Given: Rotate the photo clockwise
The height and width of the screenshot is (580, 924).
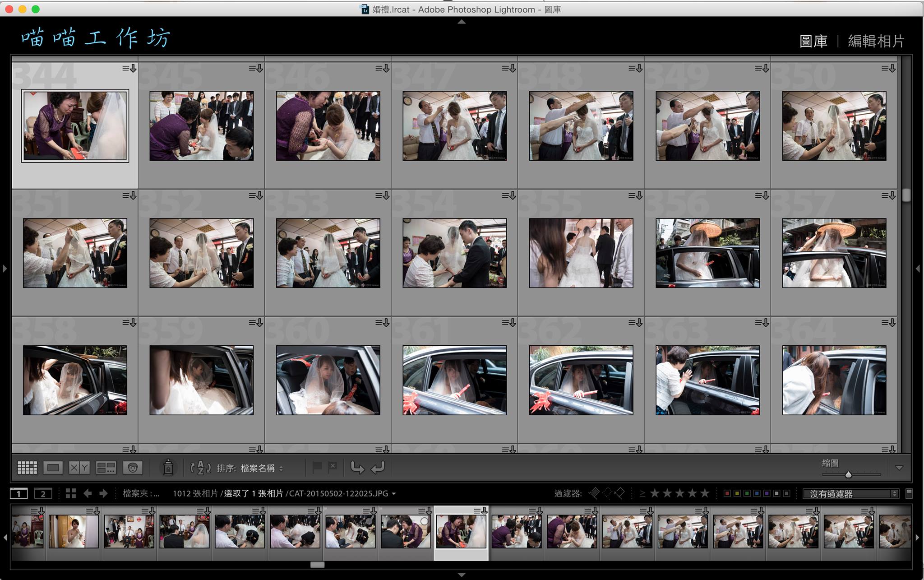Looking at the screenshot, I should point(378,468).
